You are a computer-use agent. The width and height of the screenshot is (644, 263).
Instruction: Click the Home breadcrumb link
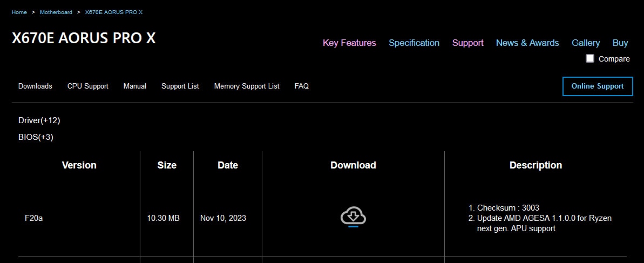point(19,12)
